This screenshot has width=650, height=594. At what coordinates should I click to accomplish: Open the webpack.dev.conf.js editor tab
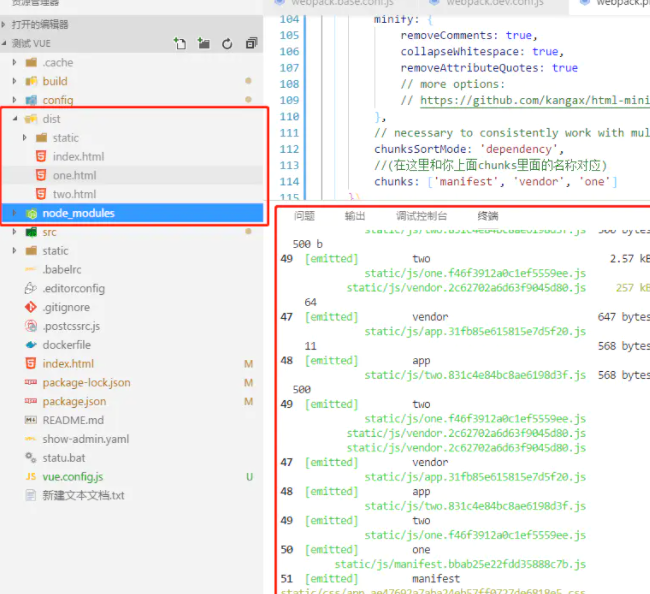coord(495,3)
